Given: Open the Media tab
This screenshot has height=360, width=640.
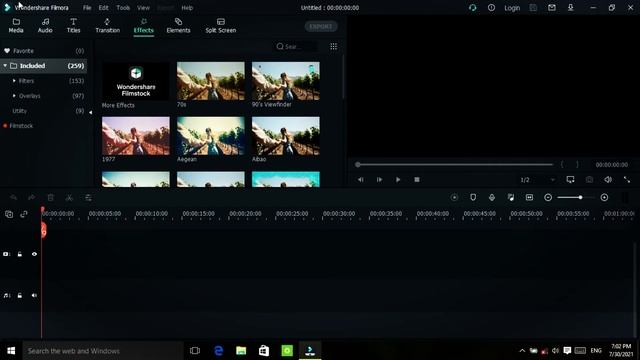Looking at the screenshot, I should click(x=16, y=25).
